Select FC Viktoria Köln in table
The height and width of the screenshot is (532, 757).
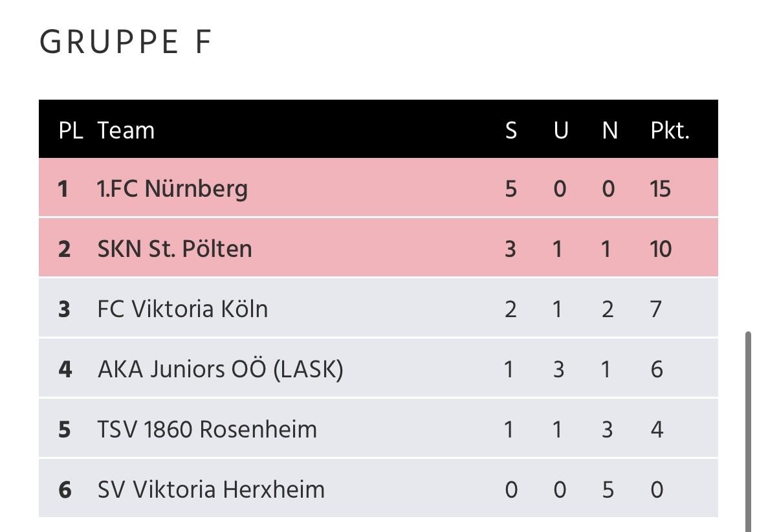[182, 309]
